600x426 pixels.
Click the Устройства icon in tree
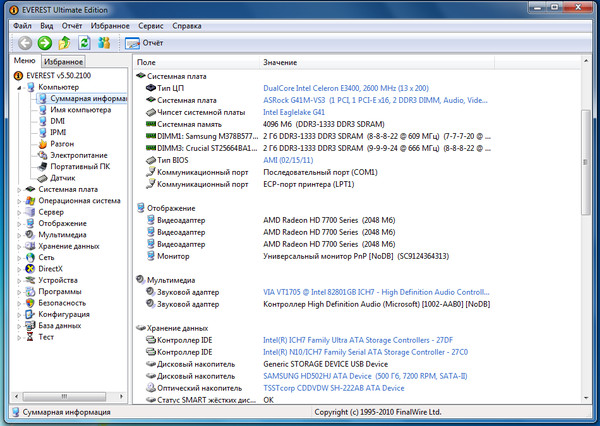click(30, 280)
